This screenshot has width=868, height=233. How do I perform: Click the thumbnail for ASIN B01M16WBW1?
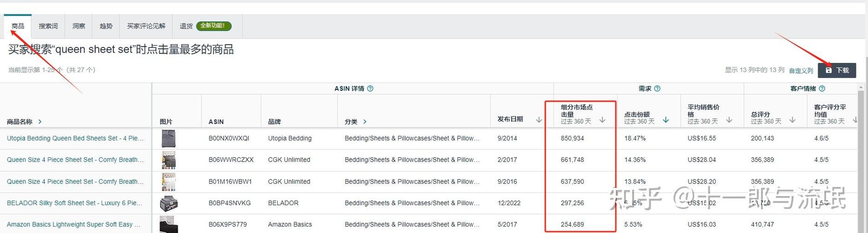pos(168,182)
